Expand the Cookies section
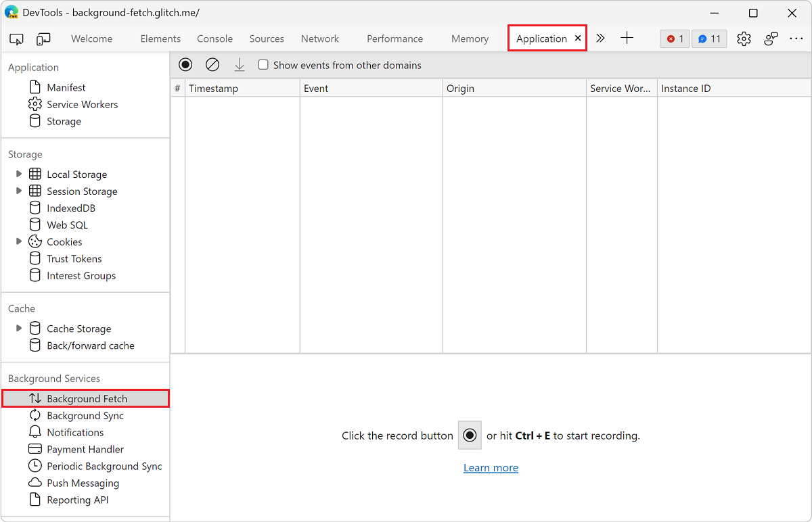 point(18,241)
